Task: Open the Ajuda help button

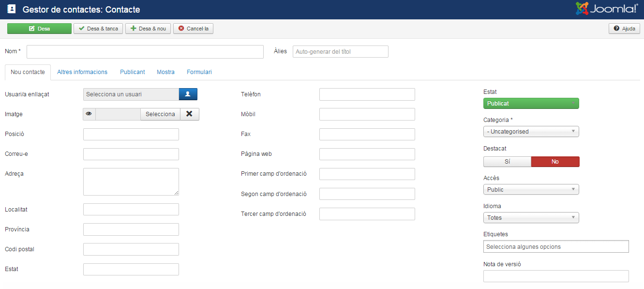Action: pos(624,29)
